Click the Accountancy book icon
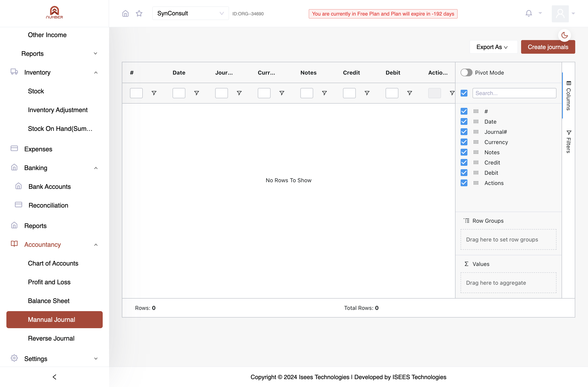This screenshot has height=387, width=588. [14, 244]
